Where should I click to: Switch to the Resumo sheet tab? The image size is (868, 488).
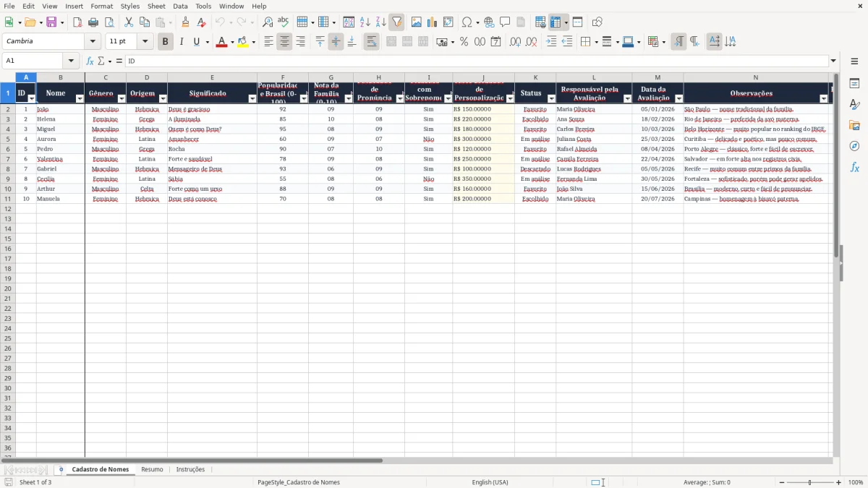152,469
